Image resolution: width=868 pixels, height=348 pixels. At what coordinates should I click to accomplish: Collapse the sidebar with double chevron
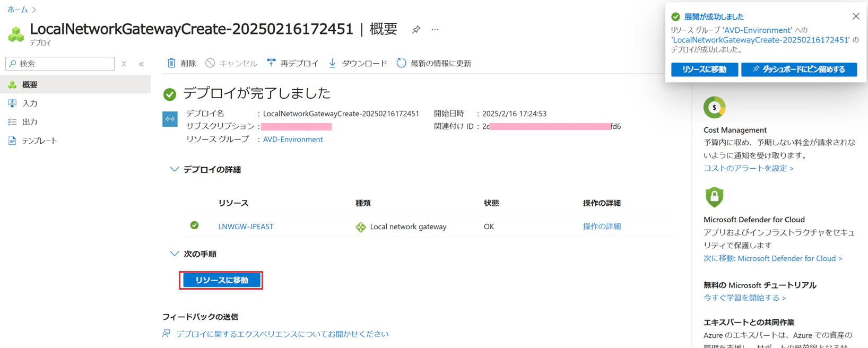point(142,64)
